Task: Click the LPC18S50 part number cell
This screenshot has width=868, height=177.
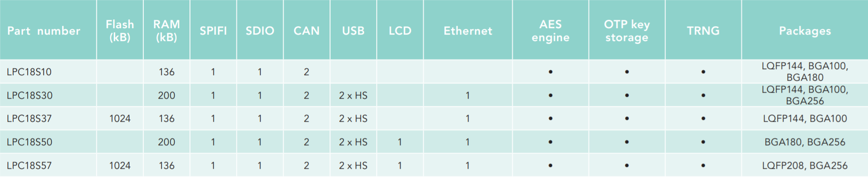Action: pos(30,142)
